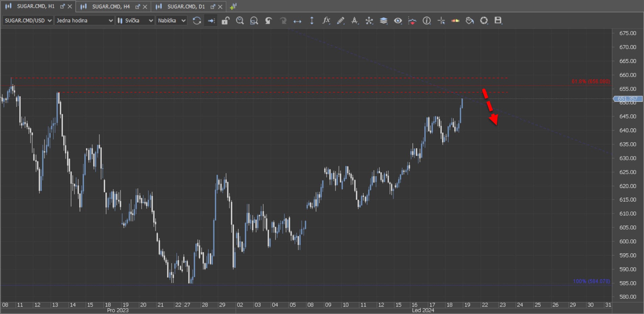Select the 100% (584.078) Fibonacci label
Image resolution: width=644 pixels, height=314 pixels.
click(591, 281)
